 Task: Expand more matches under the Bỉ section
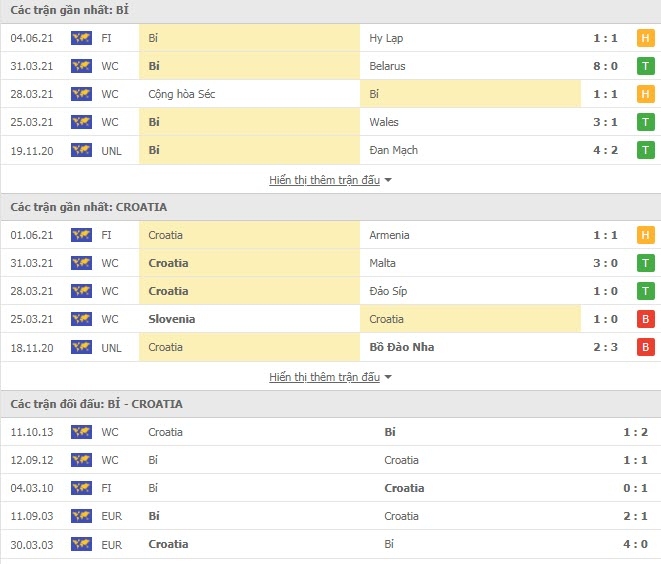coord(324,180)
